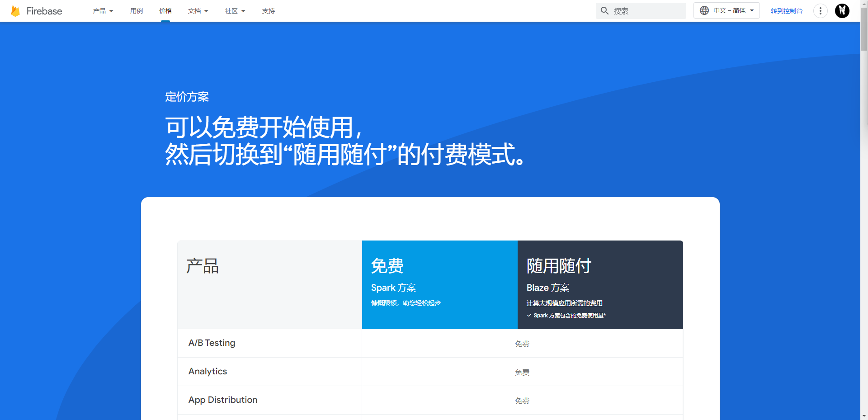
Task: Open the 支持 navigation tab
Action: point(269,11)
